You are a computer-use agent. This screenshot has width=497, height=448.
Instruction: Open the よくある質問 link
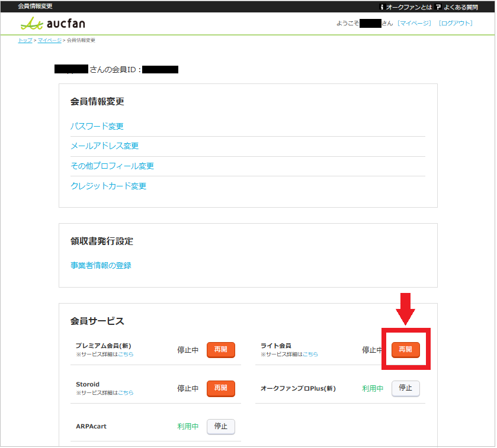tap(461, 7)
